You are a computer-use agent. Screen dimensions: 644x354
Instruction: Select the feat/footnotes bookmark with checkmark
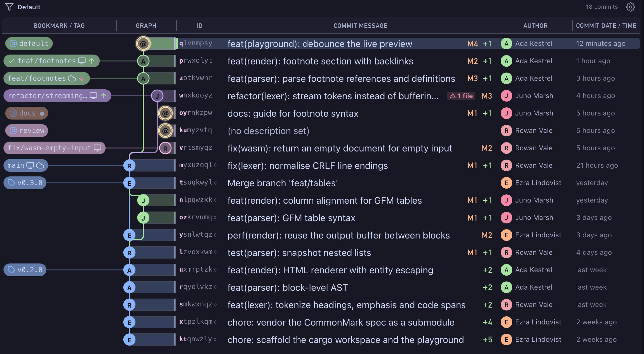[52, 61]
